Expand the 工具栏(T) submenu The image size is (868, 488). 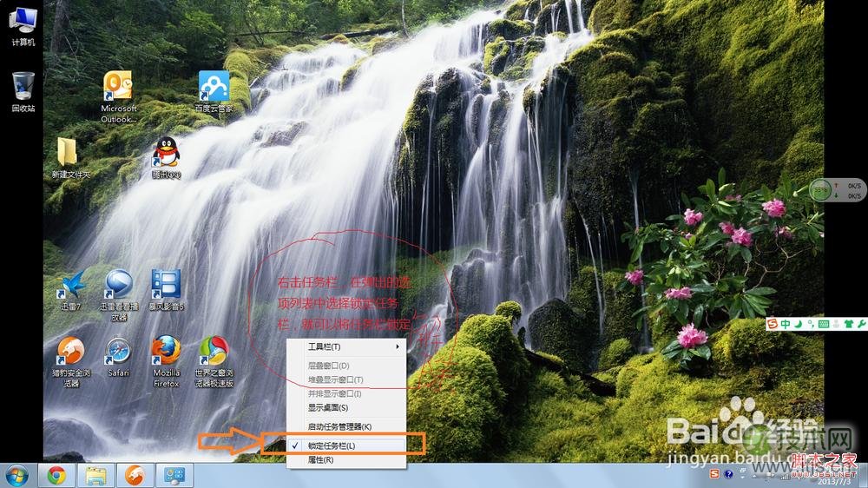pyautogui.click(x=346, y=346)
